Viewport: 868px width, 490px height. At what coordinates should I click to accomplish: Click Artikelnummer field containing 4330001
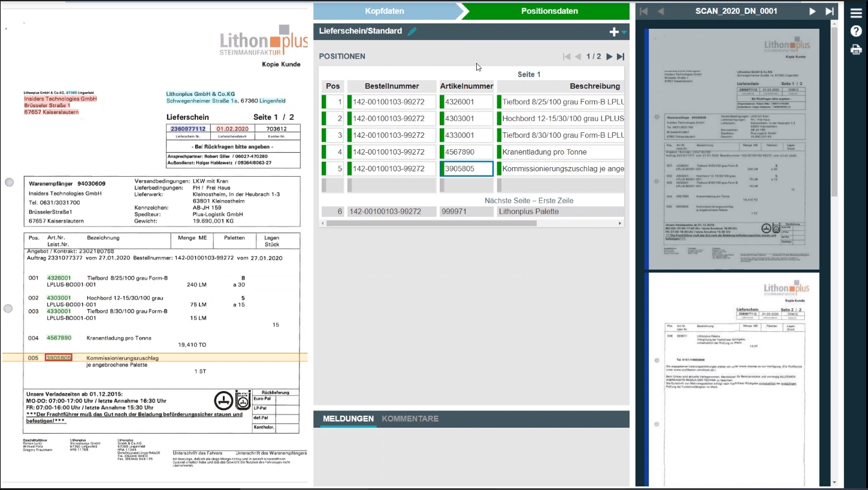(467, 135)
